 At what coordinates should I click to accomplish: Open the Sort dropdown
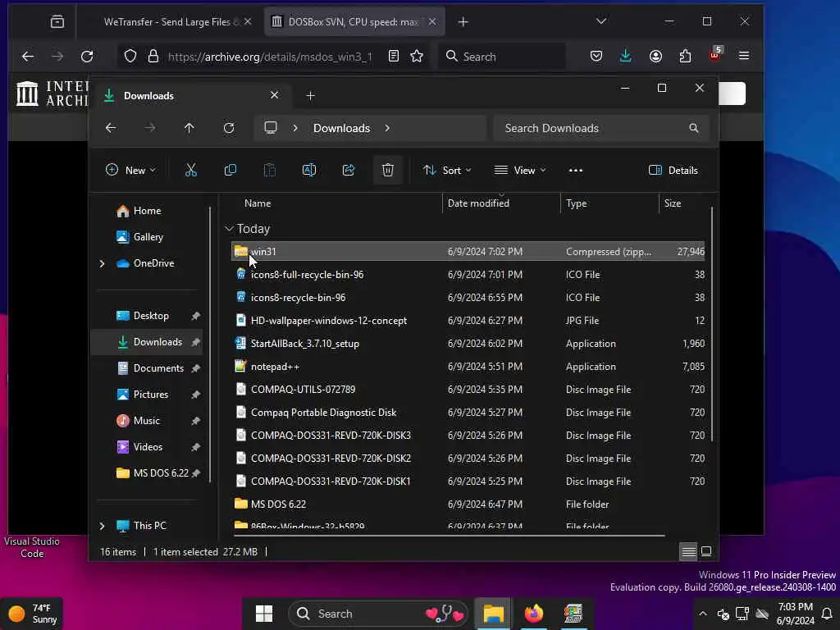click(447, 171)
